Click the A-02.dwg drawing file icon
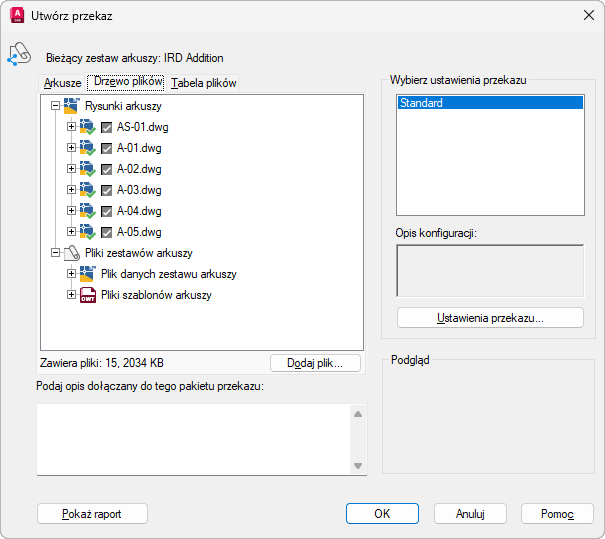 (x=87, y=169)
